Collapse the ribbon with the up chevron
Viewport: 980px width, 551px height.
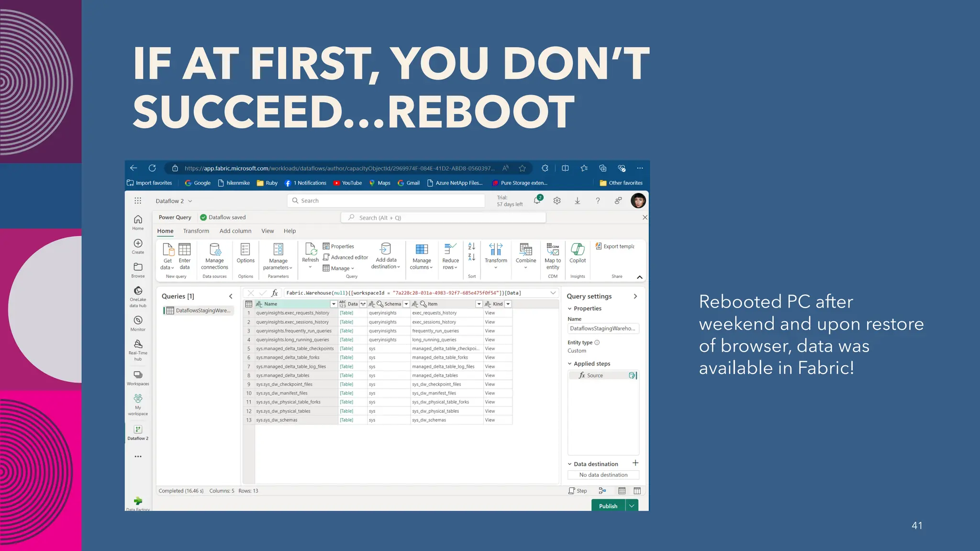pyautogui.click(x=639, y=277)
